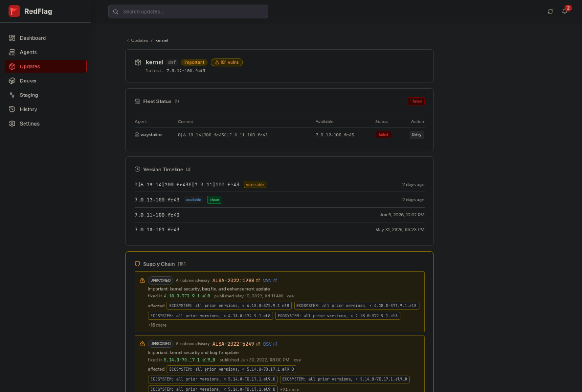
Task: Click the important severity badge
Action: pyautogui.click(x=194, y=62)
